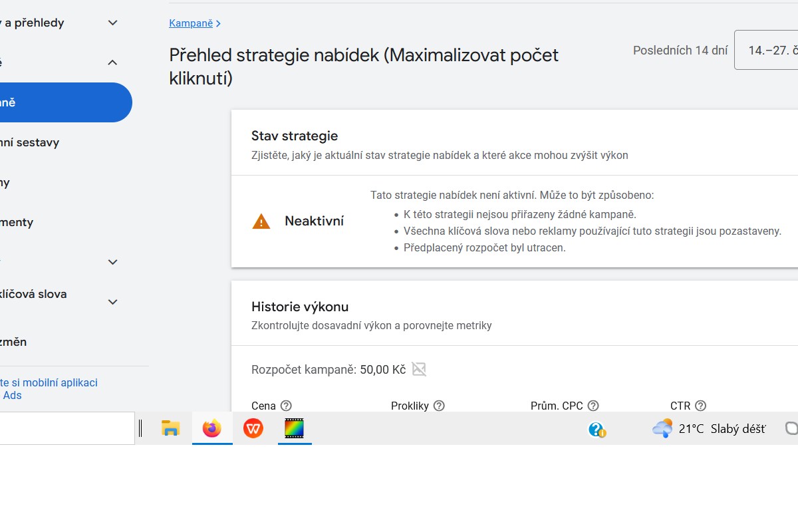798x532 pixels.
Task: Click the Kampaně breadcrumb link
Action: [191, 23]
